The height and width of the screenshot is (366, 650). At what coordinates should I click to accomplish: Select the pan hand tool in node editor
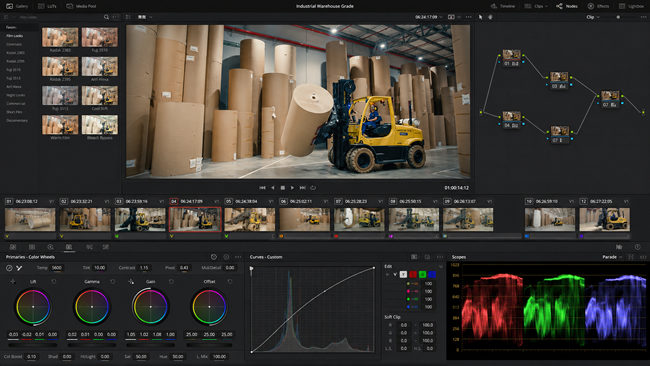[x=490, y=17]
